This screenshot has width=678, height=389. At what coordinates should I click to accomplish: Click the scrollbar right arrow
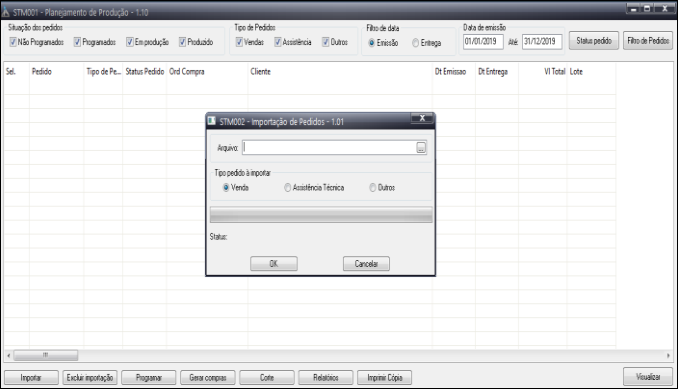point(668,355)
